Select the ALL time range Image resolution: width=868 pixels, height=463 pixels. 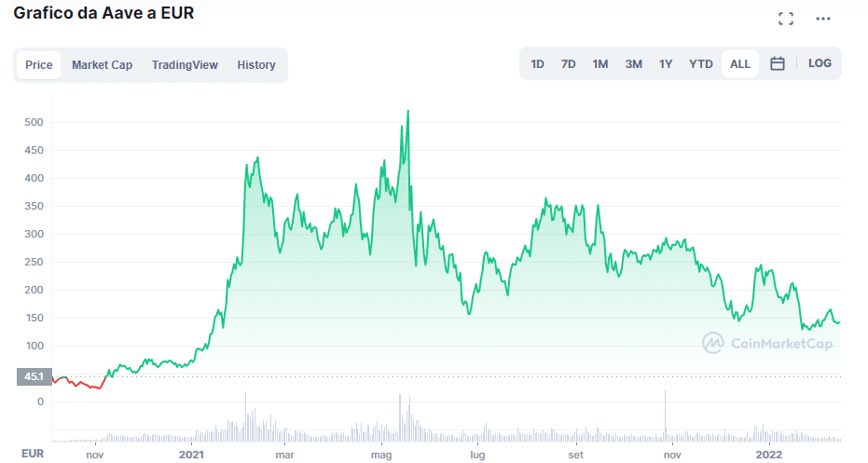740,64
